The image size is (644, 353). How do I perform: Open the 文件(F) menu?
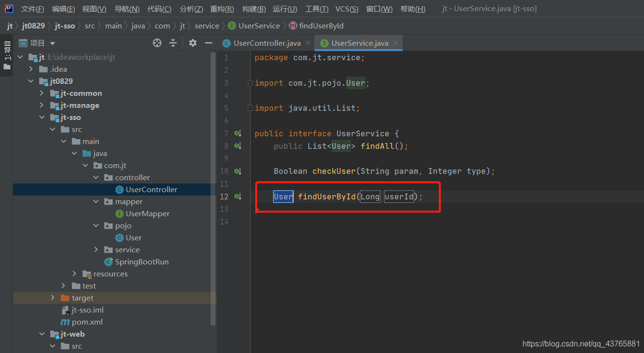(33, 9)
